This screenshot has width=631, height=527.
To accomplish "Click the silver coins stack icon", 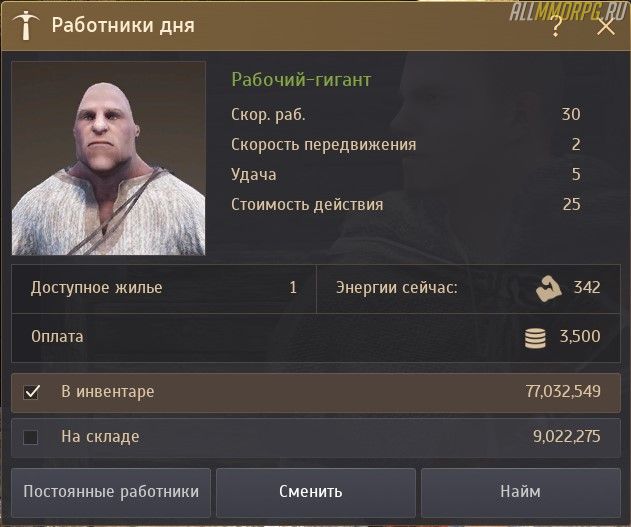I will click(x=536, y=338).
